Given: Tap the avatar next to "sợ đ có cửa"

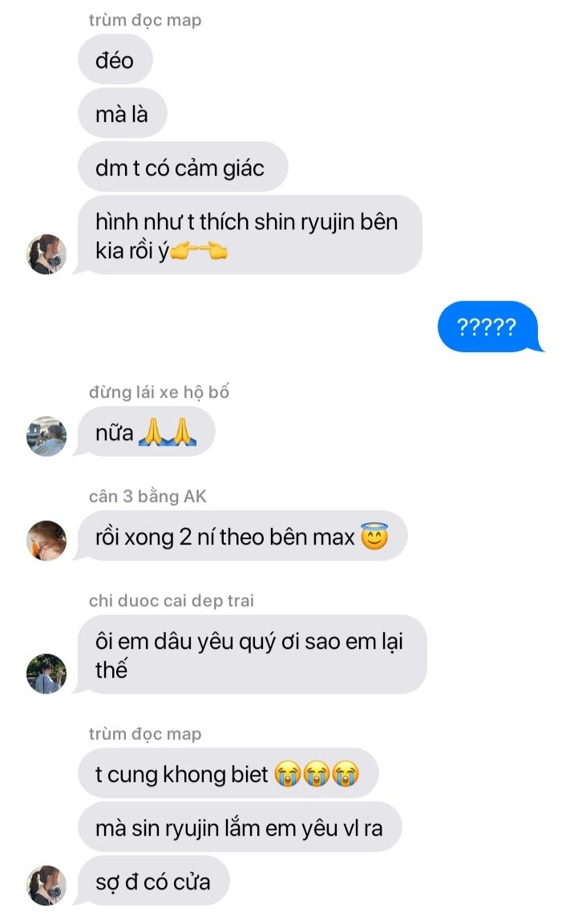Looking at the screenshot, I should pyautogui.click(x=46, y=885).
